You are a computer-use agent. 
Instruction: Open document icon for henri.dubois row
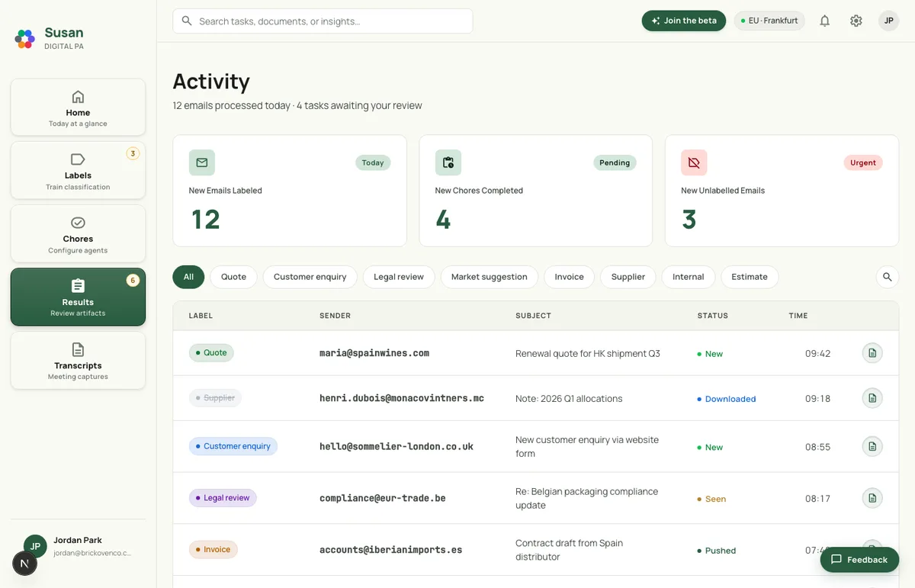[x=872, y=398]
